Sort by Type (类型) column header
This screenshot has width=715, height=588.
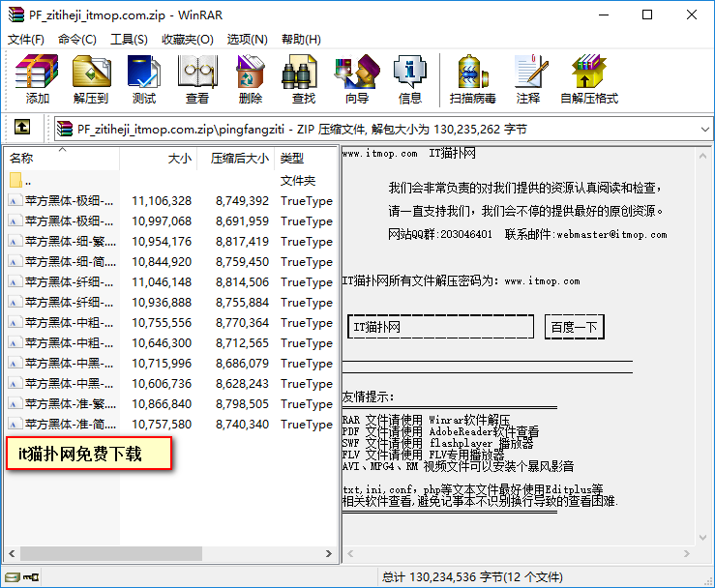point(306,159)
